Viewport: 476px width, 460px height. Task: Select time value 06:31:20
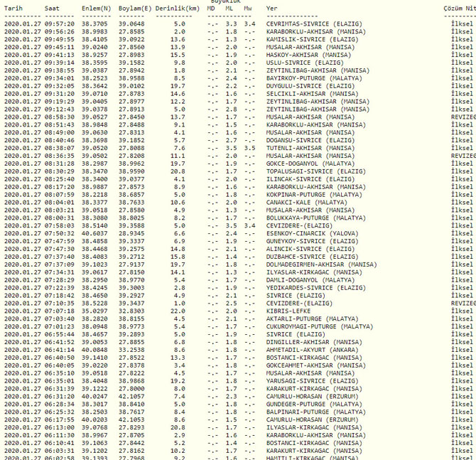(60, 397)
